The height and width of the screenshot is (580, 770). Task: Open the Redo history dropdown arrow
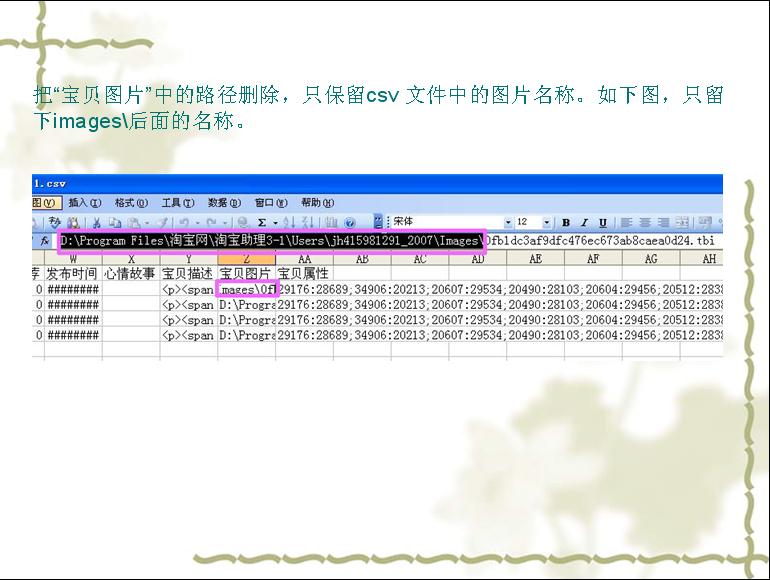click(224, 223)
